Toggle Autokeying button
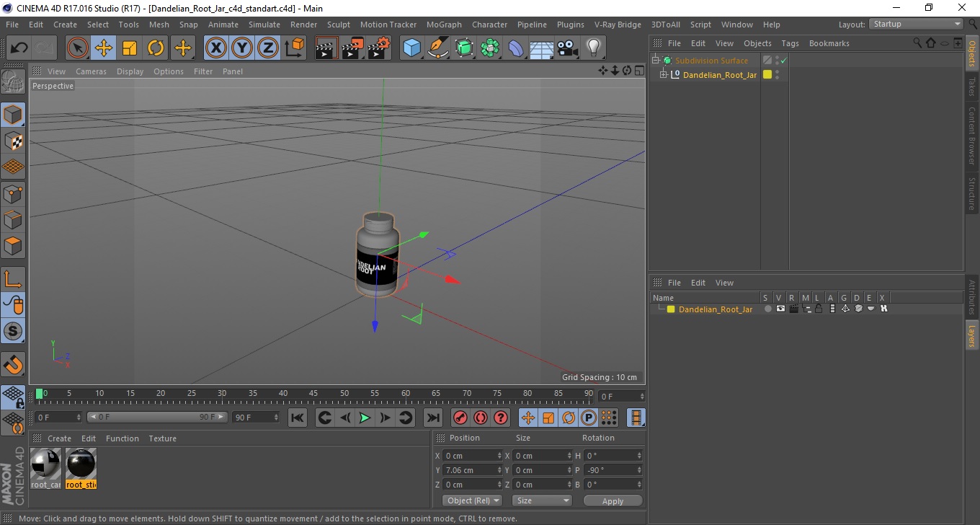980x525 pixels. (x=481, y=418)
